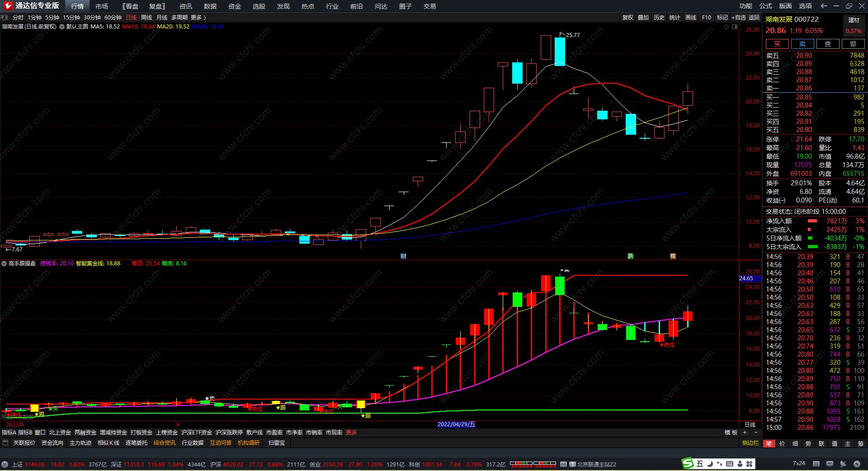The width and height of the screenshot is (868, 471).
Task: Switch chart period to 15分钟
Action: point(71,17)
